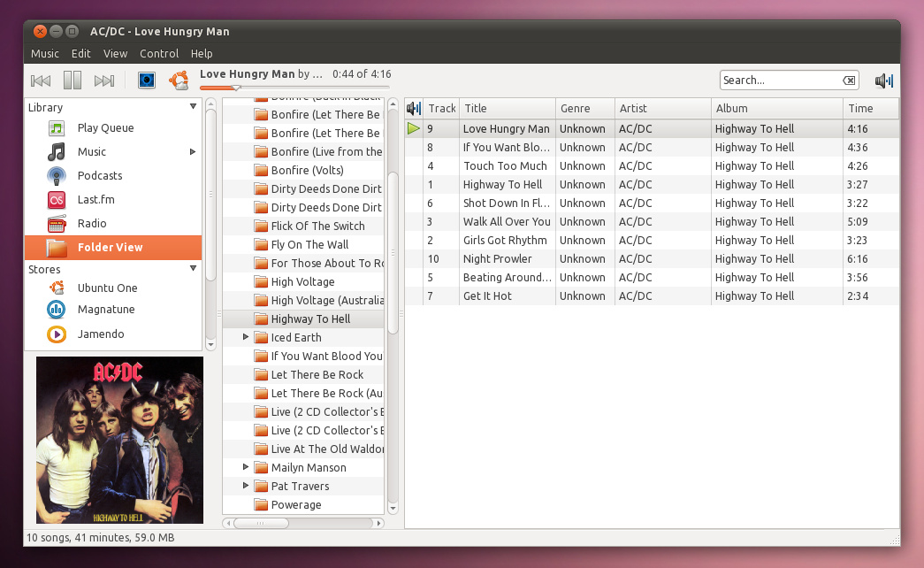Open the volume control speaker icon
The image size is (924, 568).
tap(882, 80)
